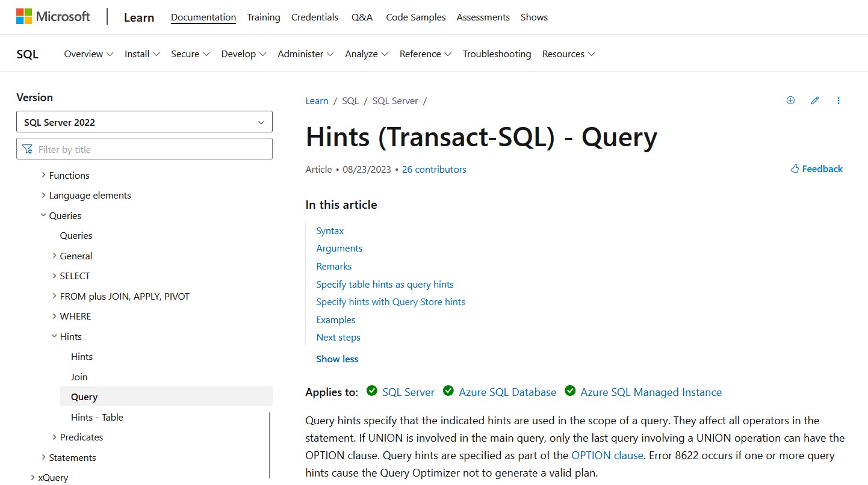Screen dimensions: 868x485
Task: Collapse the Hints tree node
Action: [54, 336]
